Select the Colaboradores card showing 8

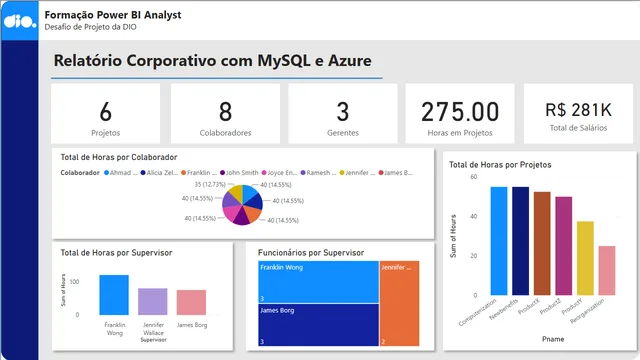coord(225,113)
